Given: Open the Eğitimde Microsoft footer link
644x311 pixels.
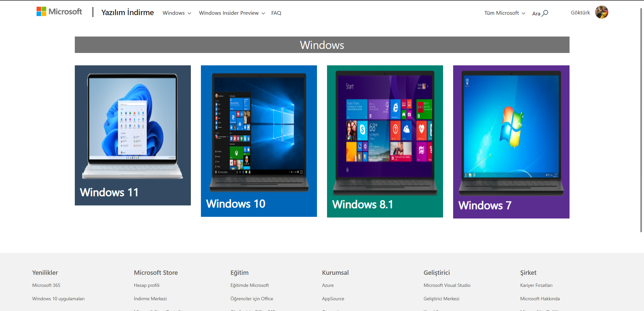Looking at the screenshot, I should coord(250,285).
